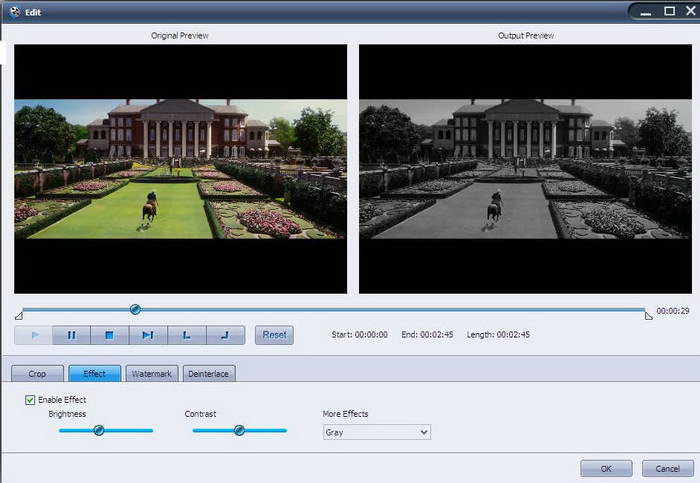
Task: Click the 00:00:29 current time readout
Action: (673, 311)
